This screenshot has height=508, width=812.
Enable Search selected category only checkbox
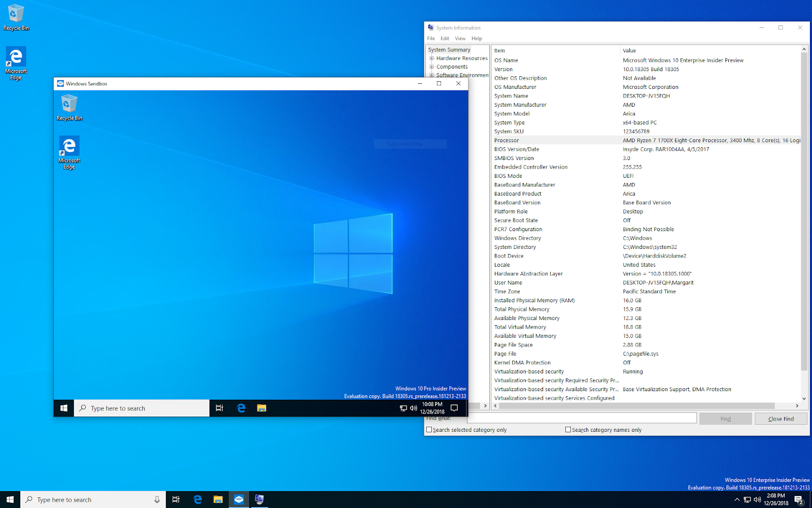[429, 430]
